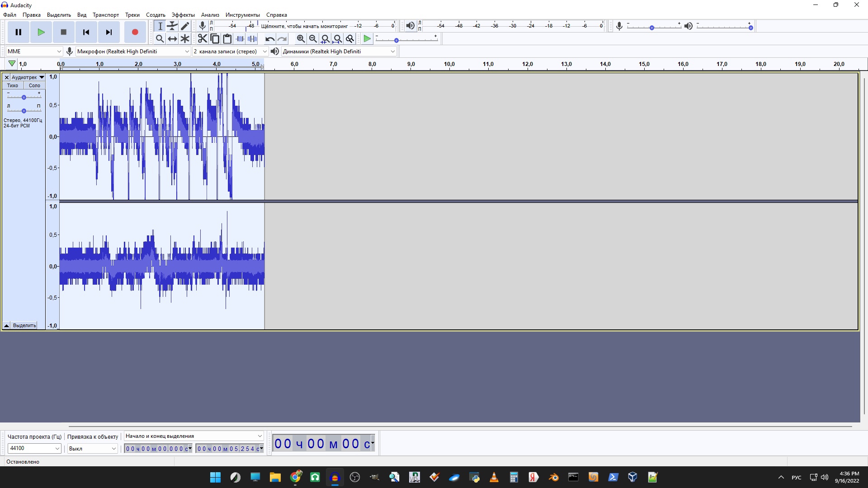Toggle the Тихо (mute) button
This screenshot has width=868, height=488.
[x=13, y=85]
